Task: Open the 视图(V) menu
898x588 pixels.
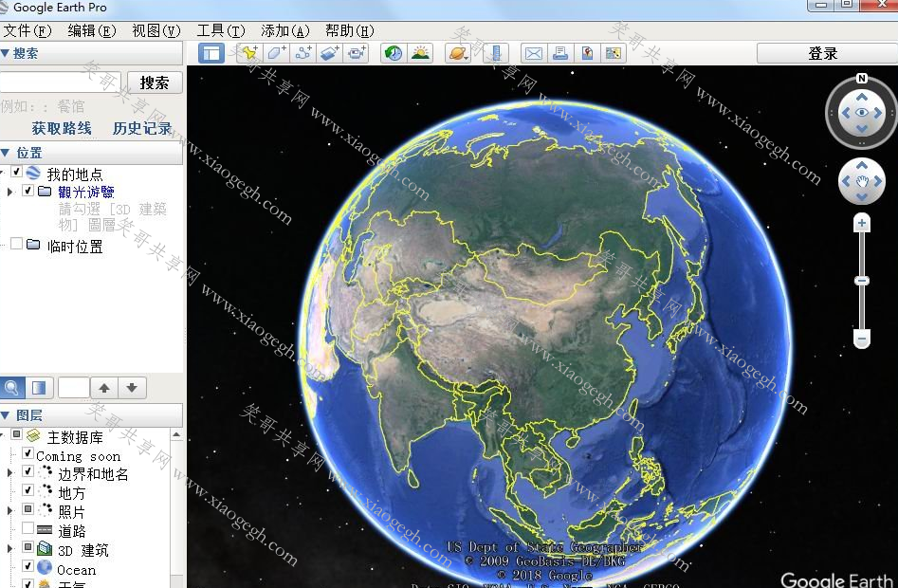Action: [156, 31]
